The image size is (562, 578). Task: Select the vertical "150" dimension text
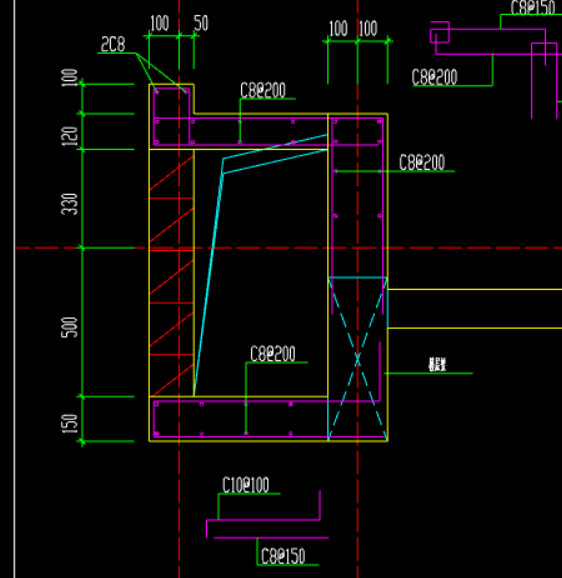point(70,424)
